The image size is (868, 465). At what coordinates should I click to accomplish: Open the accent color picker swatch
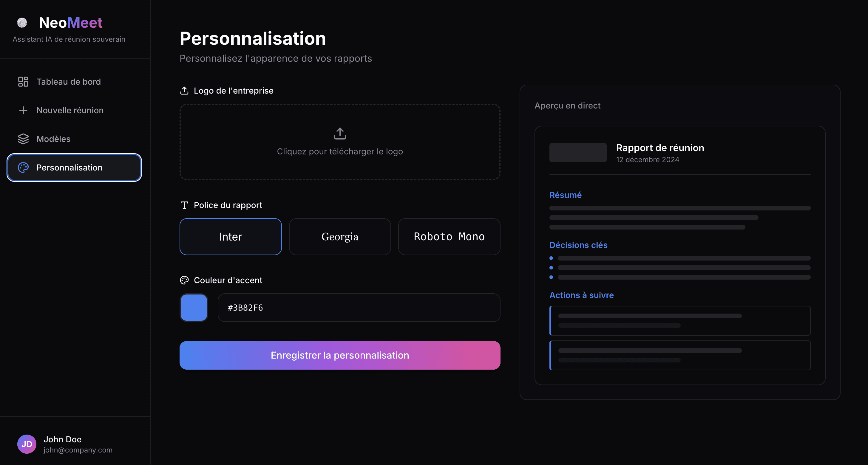[194, 307]
